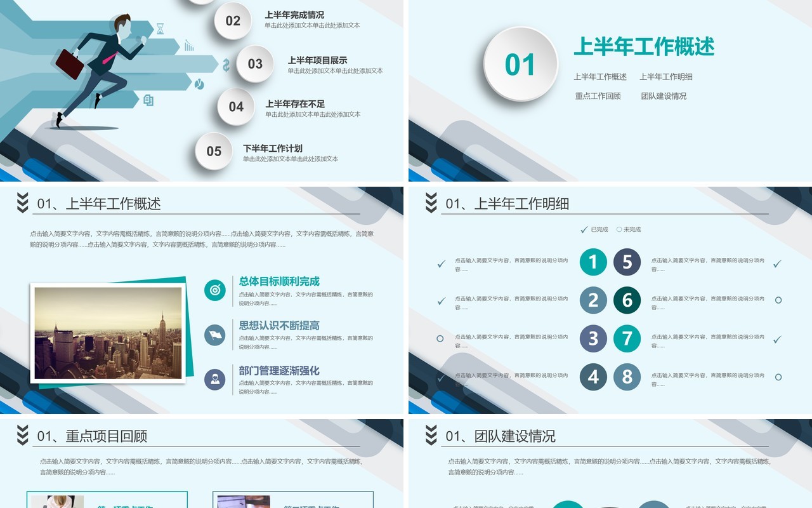Click the double chevron before 01、团队建设情况
The height and width of the screenshot is (508, 812).
tap(431, 436)
